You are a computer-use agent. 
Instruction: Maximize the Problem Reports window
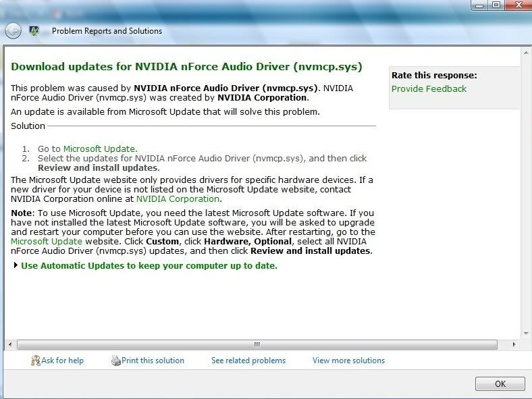click(x=496, y=5)
